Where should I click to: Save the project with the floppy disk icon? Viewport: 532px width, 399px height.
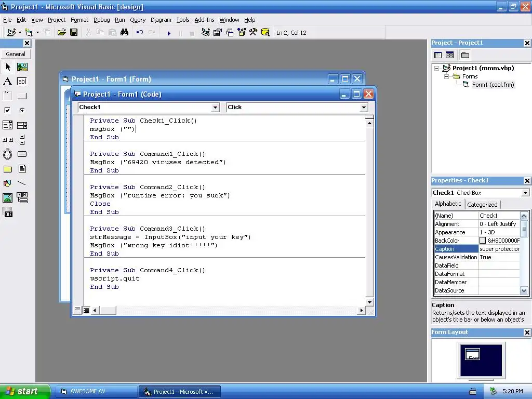(x=74, y=32)
